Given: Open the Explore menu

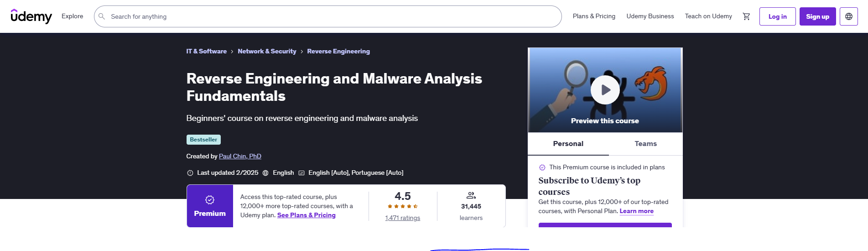Looking at the screenshot, I should [x=73, y=16].
